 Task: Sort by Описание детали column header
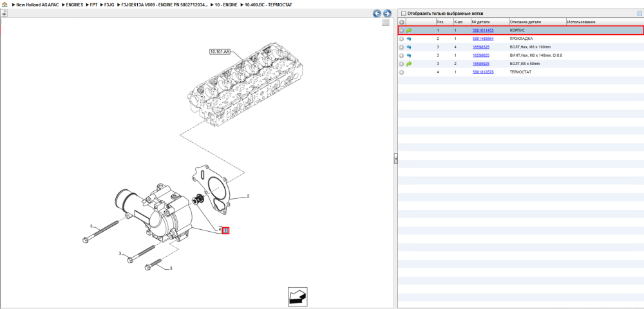[537, 22]
